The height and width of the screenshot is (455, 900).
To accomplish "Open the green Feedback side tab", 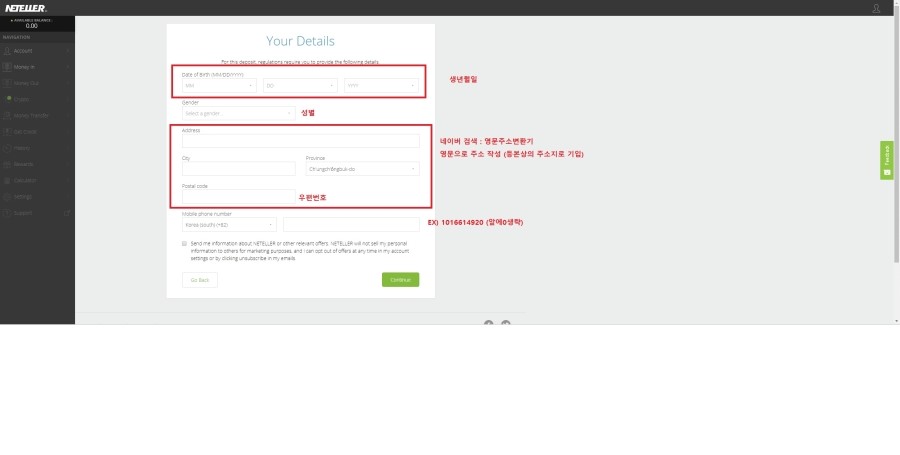I will pos(887,160).
